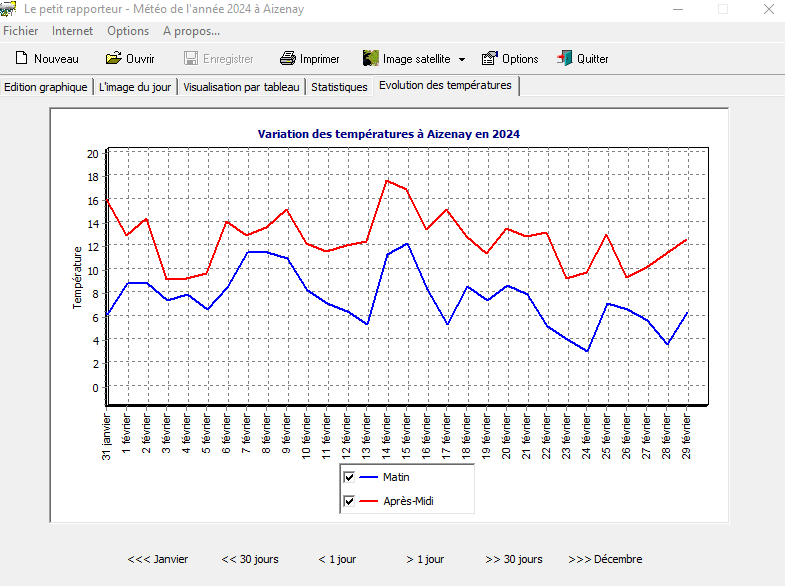The width and height of the screenshot is (785, 586).
Task: Open the Fichier menu
Action: (x=21, y=31)
